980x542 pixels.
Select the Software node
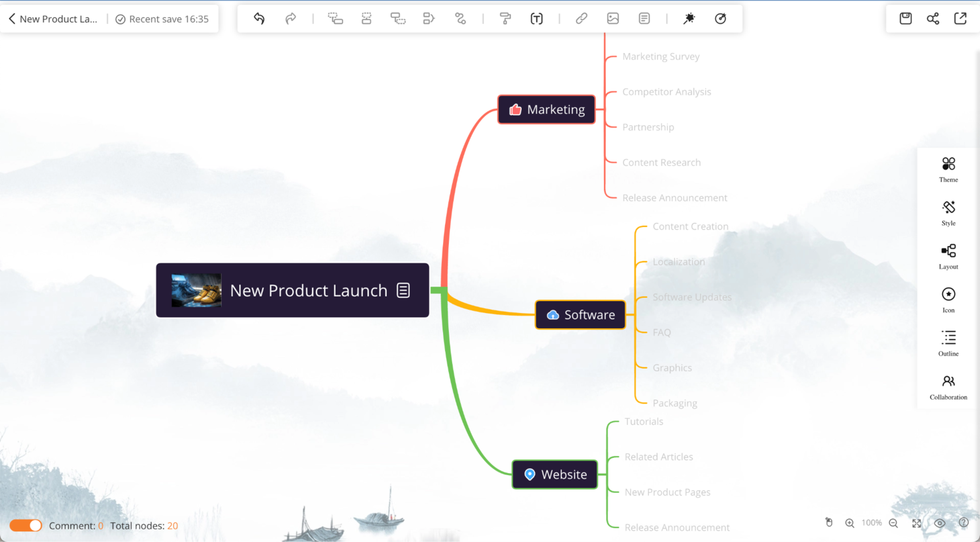tap(580, 314)
